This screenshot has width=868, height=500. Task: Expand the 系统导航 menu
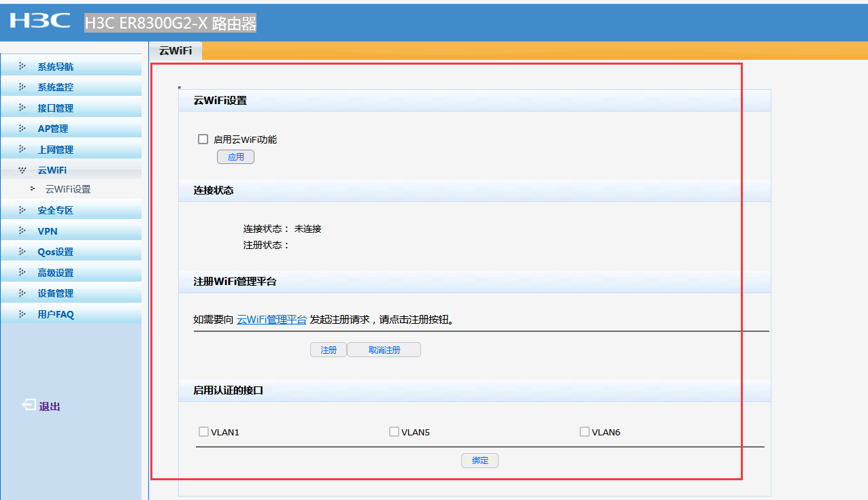71,67
